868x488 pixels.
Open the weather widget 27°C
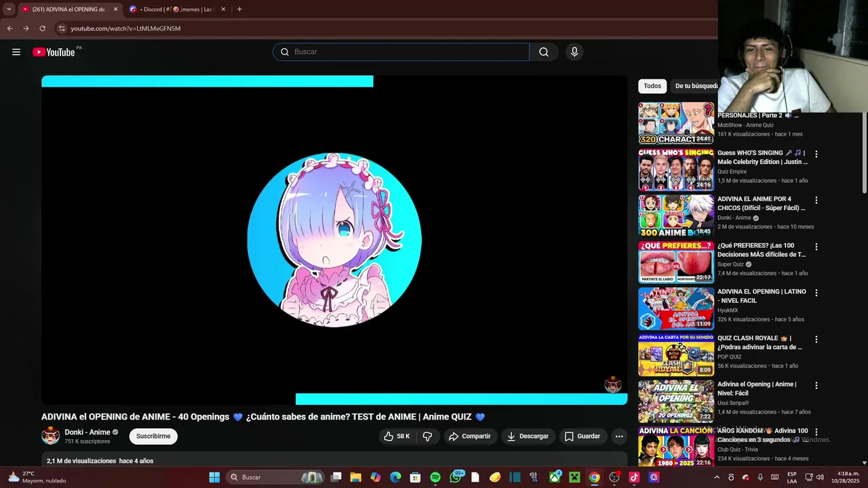click(x=36, y=477)
